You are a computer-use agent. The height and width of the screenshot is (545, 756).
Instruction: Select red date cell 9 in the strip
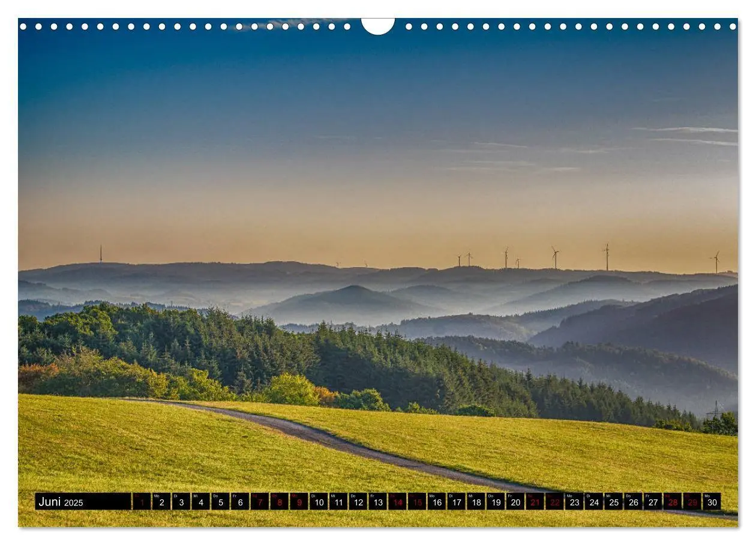pyautogui.click(x=299, y=502)
